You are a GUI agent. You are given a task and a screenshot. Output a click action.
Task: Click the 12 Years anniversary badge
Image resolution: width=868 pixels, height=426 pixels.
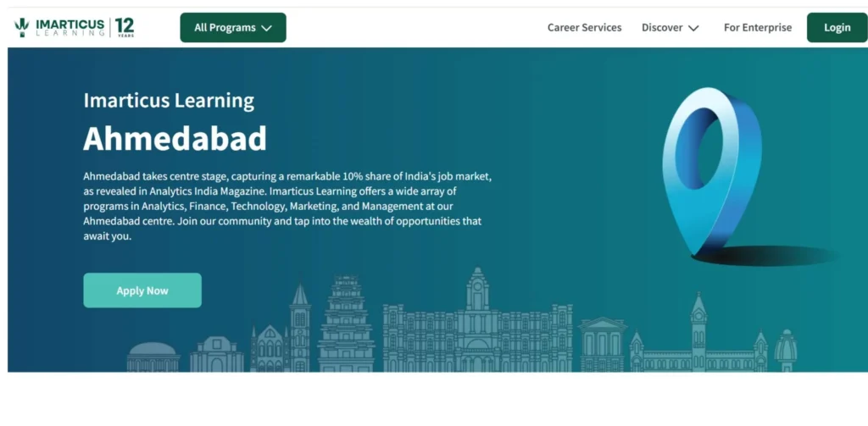124,27
